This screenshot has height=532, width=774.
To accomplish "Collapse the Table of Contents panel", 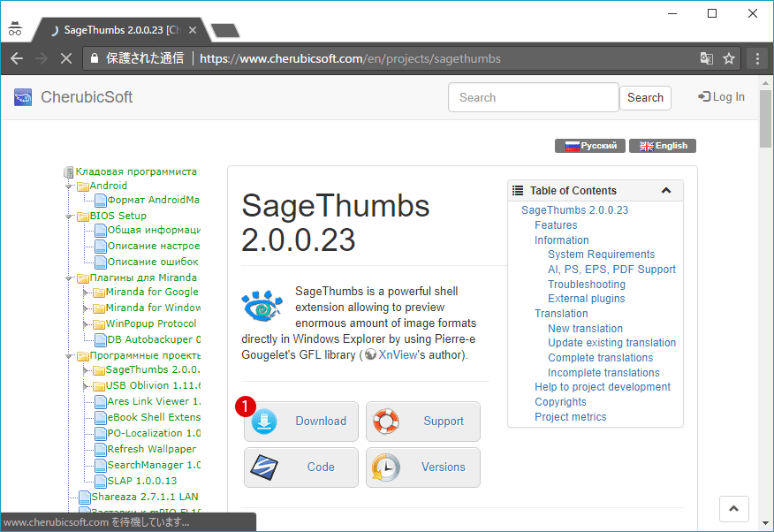I will [666, 191].
